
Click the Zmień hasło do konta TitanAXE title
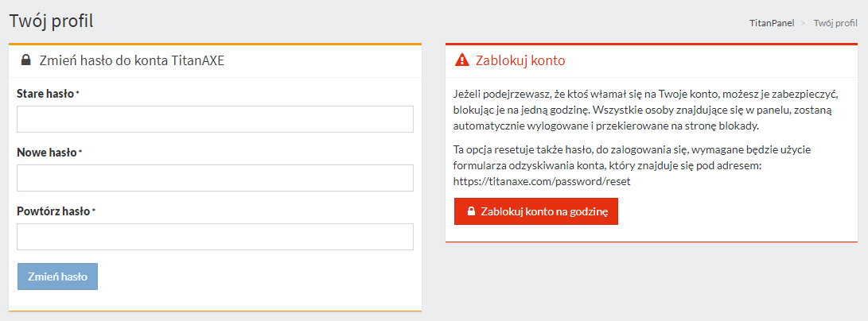[x=132, y=60]
